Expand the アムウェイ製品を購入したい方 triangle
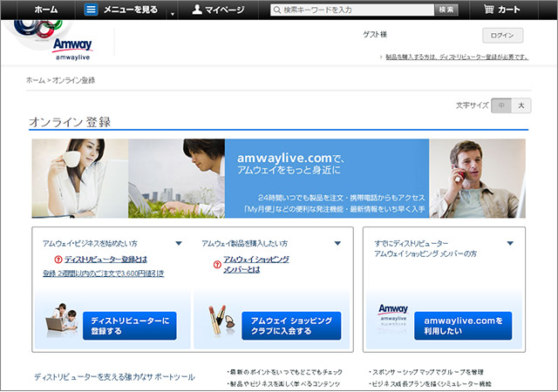 (x=337, y=243)
